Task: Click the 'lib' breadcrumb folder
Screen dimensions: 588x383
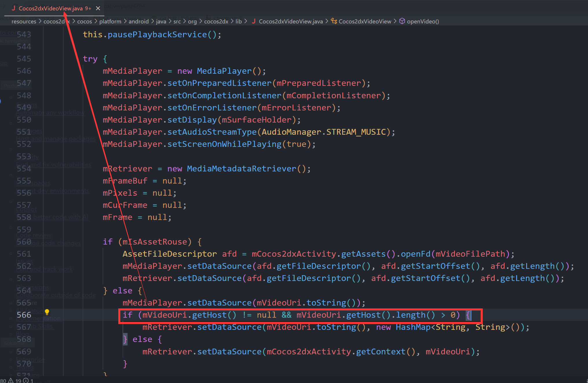Action: (238, 21)
